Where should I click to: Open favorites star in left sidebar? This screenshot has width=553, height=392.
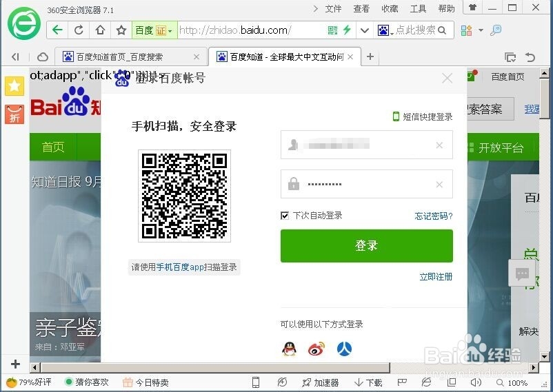click(x=14, y=85)
